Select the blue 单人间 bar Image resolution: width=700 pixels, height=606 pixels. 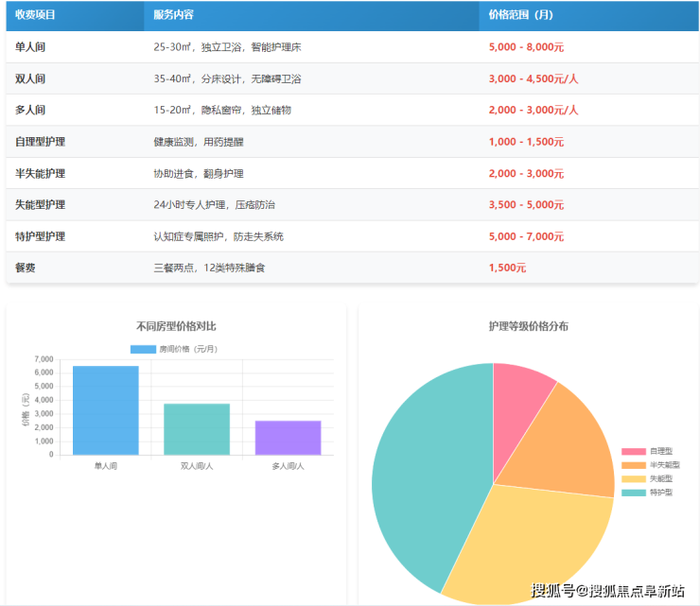tap(105, 410)
